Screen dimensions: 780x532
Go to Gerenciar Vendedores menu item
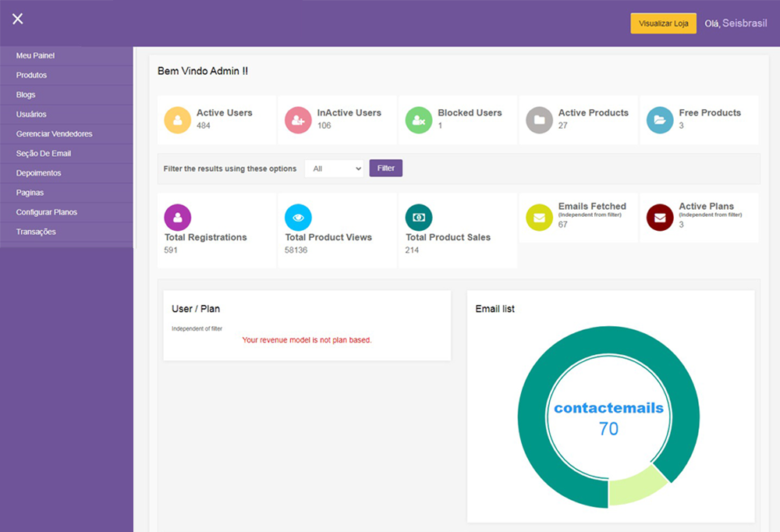pos(54,134)
